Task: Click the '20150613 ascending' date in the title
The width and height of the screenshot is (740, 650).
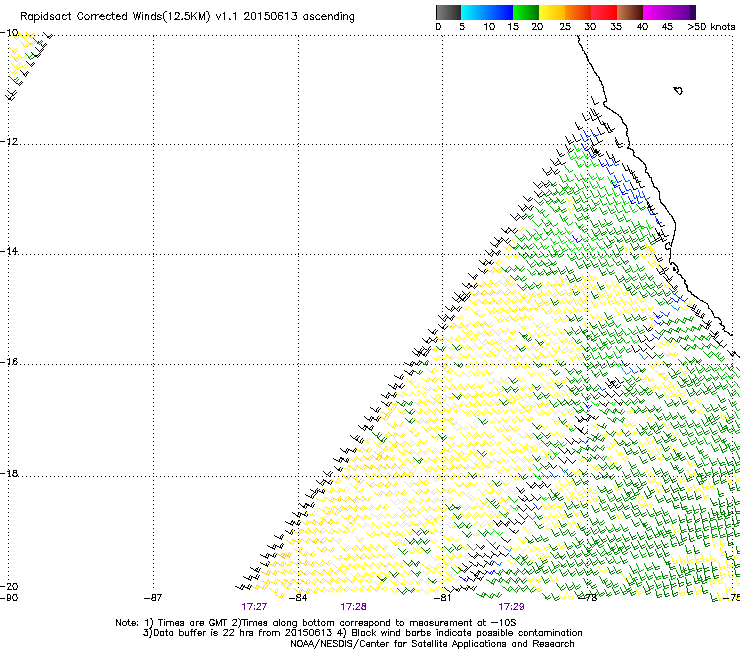Action: pos(299,17)
